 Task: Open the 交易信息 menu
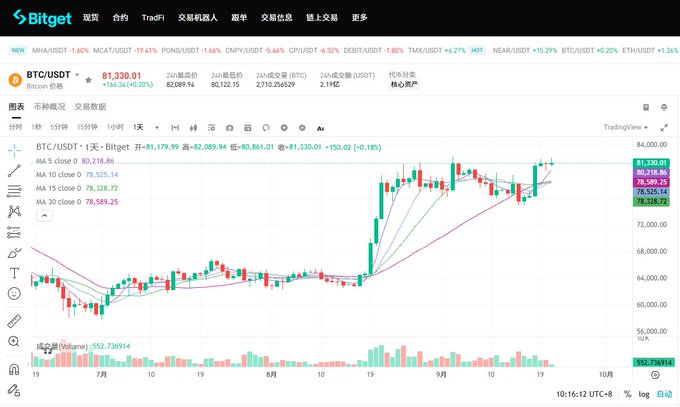click(x=276, y=17)
